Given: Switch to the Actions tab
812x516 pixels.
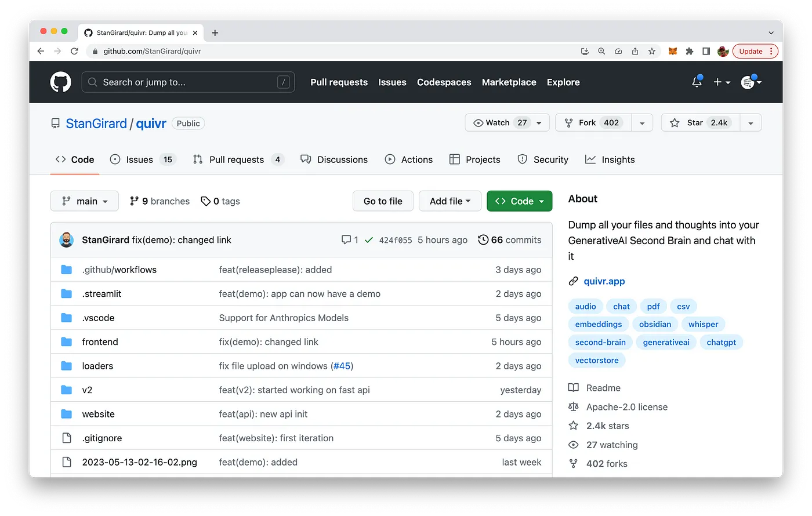Looking at the screenshot, I should 409,159.
